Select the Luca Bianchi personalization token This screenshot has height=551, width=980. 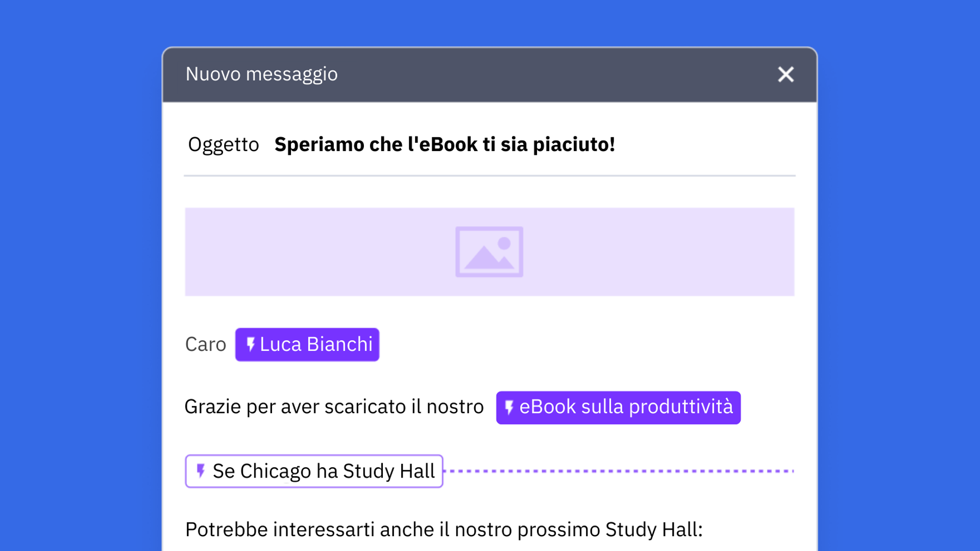click(315, 345)
